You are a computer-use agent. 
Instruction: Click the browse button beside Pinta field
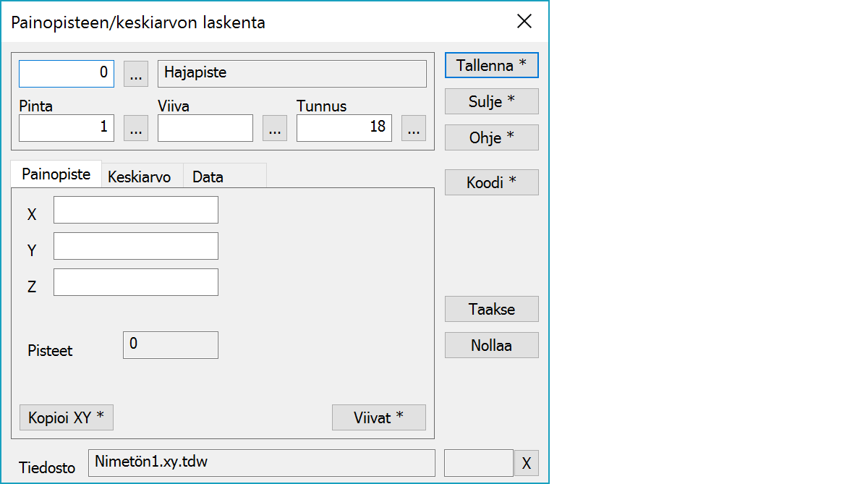point(136,128)
